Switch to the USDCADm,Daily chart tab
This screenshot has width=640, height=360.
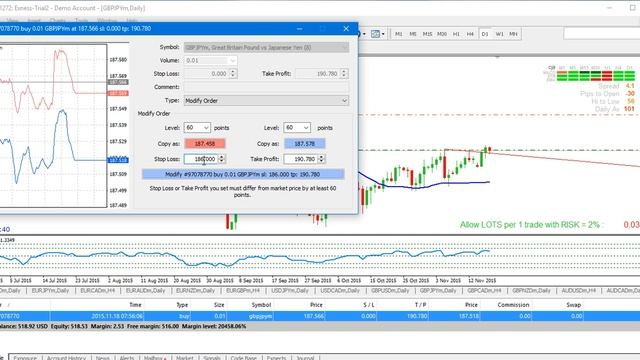click(x=340, y=291)
